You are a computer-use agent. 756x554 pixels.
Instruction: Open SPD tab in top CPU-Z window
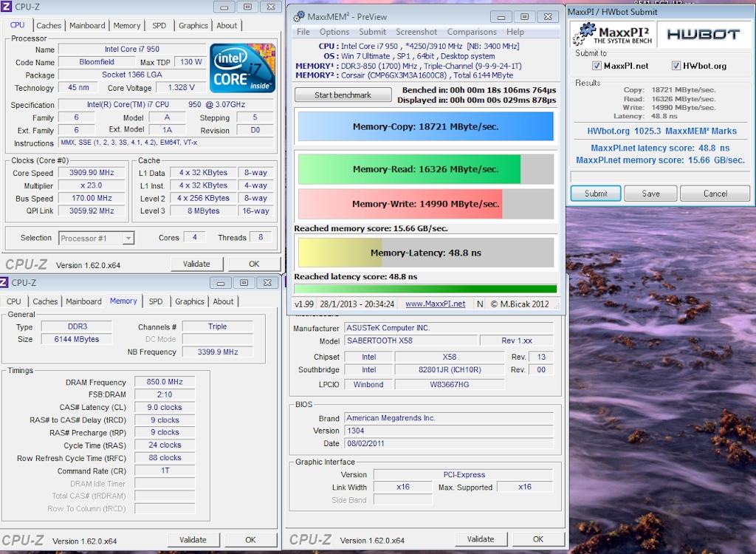coord(159,26)
